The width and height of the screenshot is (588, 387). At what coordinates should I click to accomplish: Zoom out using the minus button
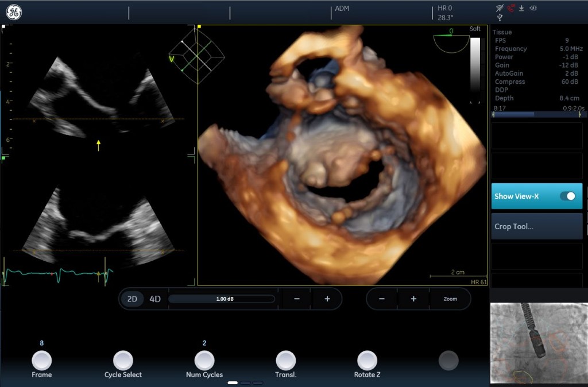[x=382, y=299]
